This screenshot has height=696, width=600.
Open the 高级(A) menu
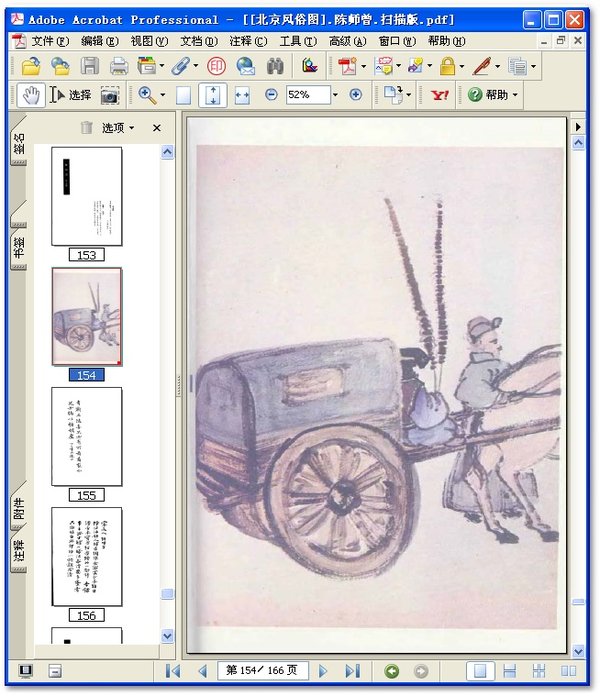pyautogui.click(x=347, y=41)
